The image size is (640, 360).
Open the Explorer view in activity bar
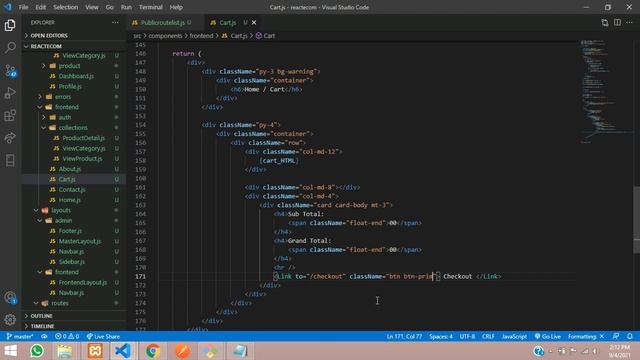point(10,25)
